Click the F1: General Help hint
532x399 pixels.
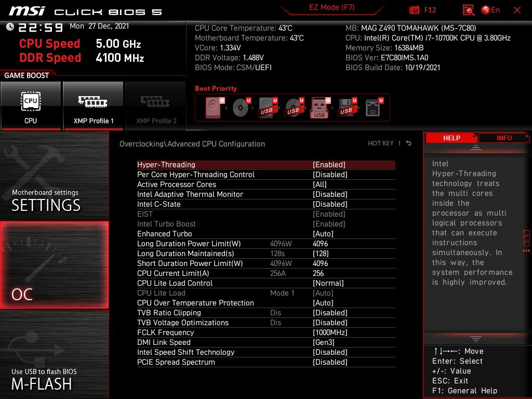coord(464,391)
